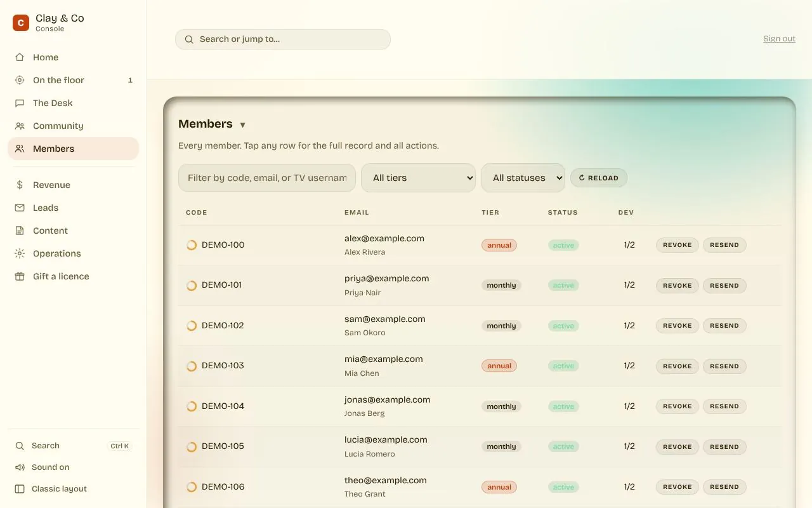Image resolution: width=812 pixels, height=508 pixels.
Task: Click the Operations gear icon
Action: pyautogui.click(x=20, y=253)
